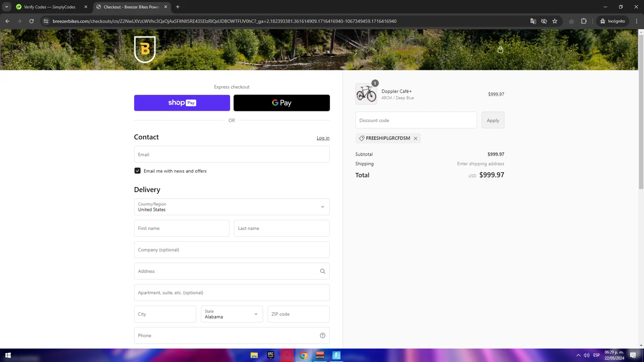Click the translate page icon
The width and height of the screenshot is (644, 362).
click(x=533, y=21)
